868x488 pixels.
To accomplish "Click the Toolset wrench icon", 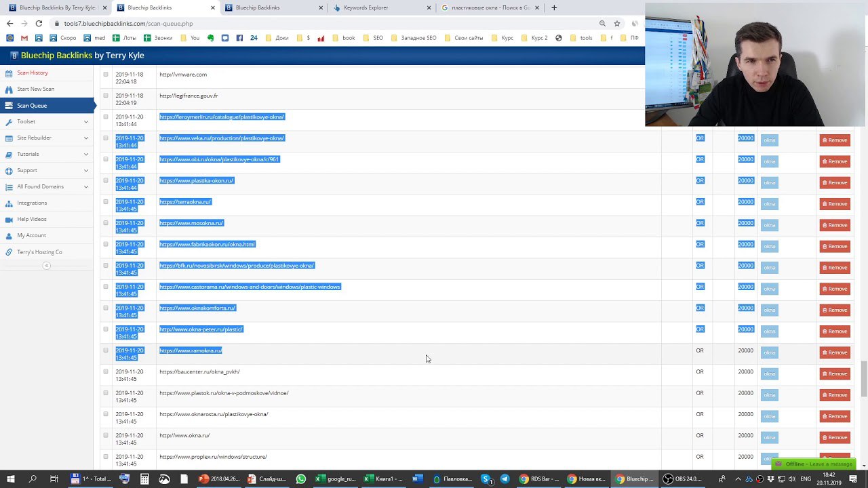I will 9,122.
